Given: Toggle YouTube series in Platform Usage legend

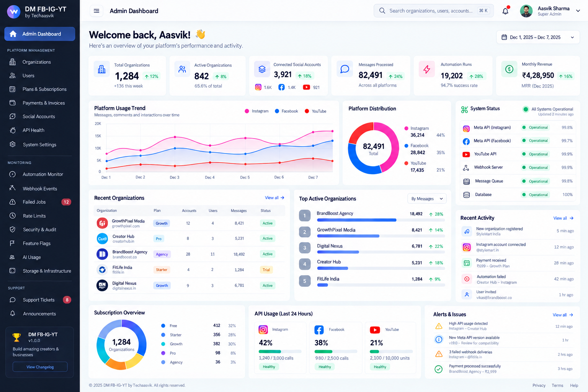Looking at the screenshot, I should click(315, 111).
